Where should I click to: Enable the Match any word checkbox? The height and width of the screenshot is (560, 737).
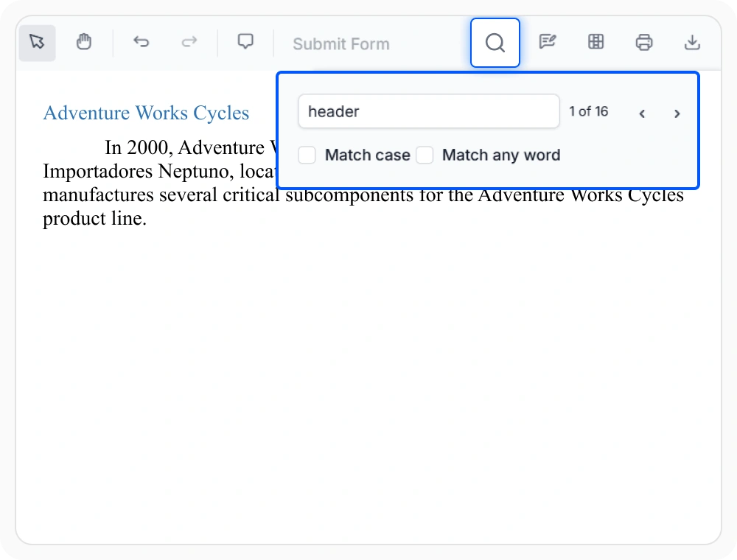pos(425,155)
